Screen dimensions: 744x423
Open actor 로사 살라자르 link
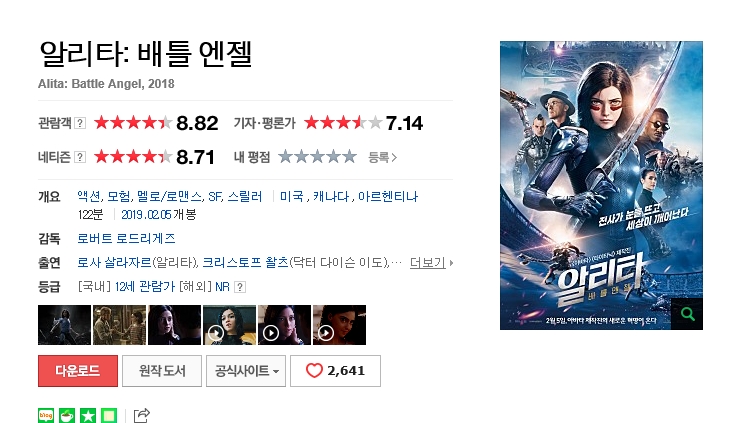point(114,263)
